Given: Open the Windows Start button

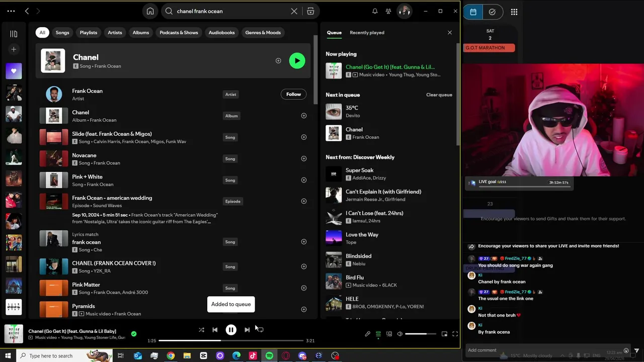Looking at the screenshot, I should click(8, 355).
